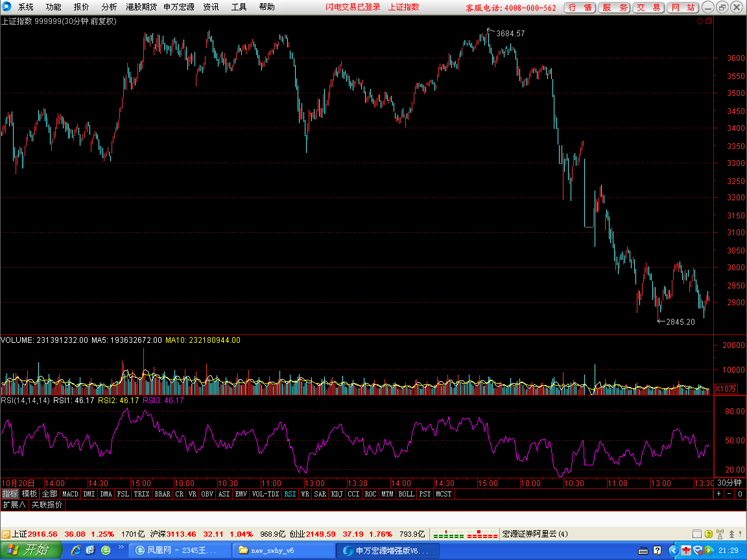
Task: Click the double up-arrow icon in the status bar
Action: tap(731, 534)
